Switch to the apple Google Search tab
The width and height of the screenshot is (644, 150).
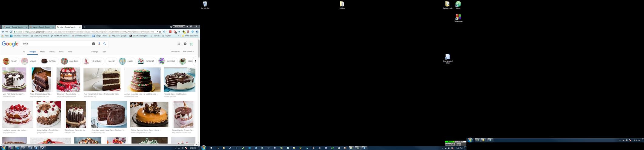pyautogui.click(x=14, y=27)
